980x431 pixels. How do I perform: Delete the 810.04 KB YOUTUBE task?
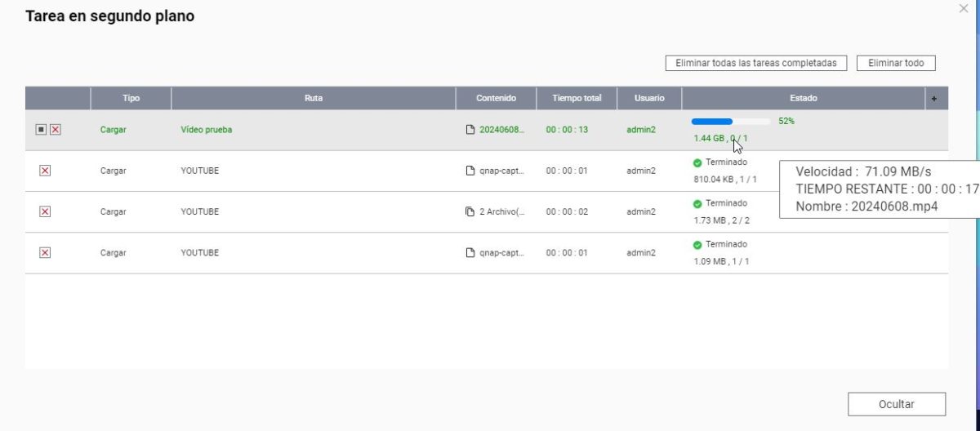[x=45, y=171]
